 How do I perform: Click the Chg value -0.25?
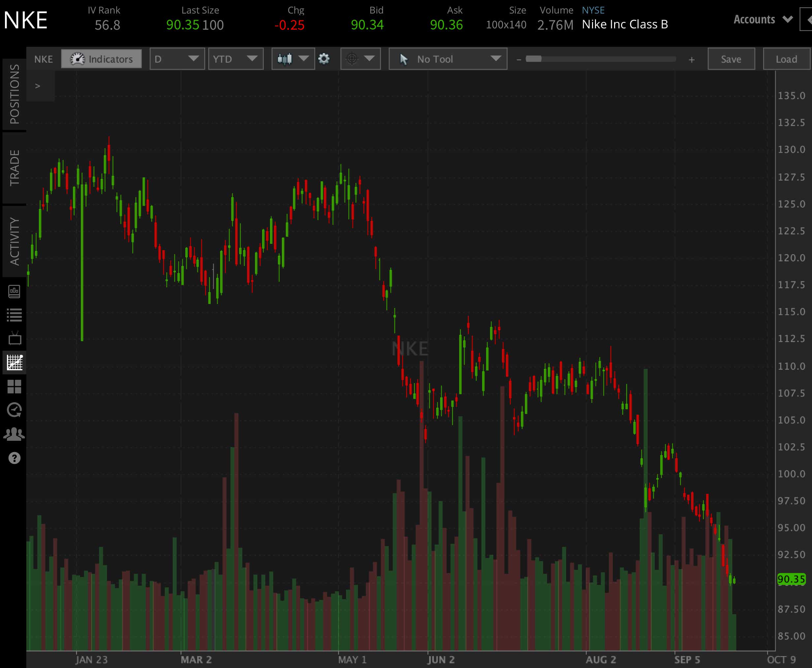(289, 25)
